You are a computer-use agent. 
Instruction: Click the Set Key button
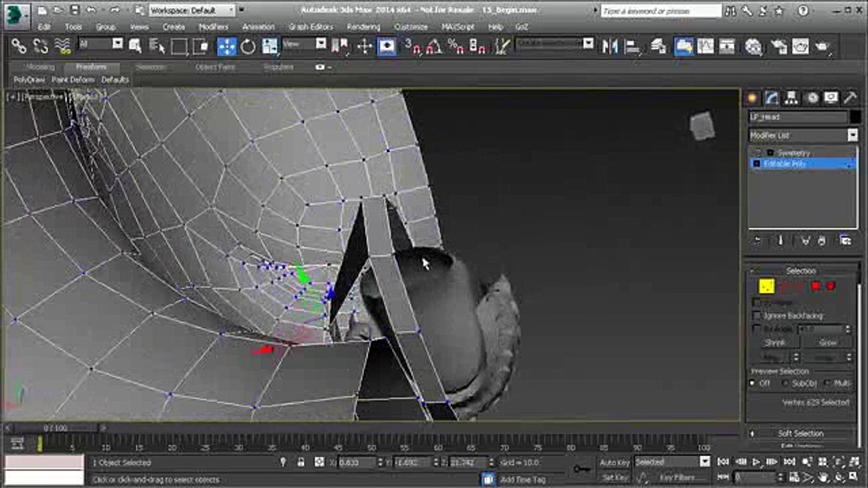(615, 477)
